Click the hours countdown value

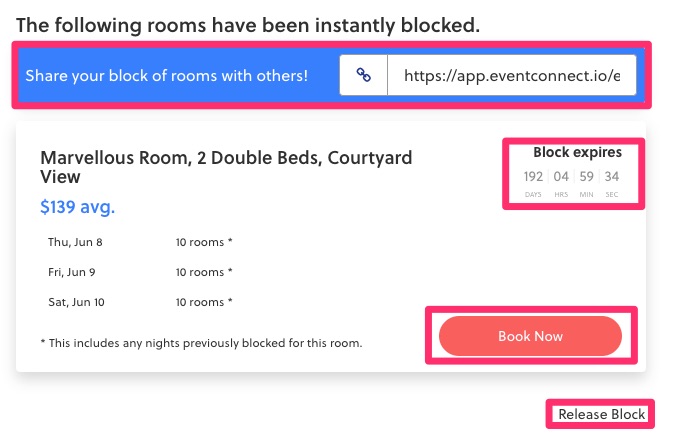pos(561,177)
